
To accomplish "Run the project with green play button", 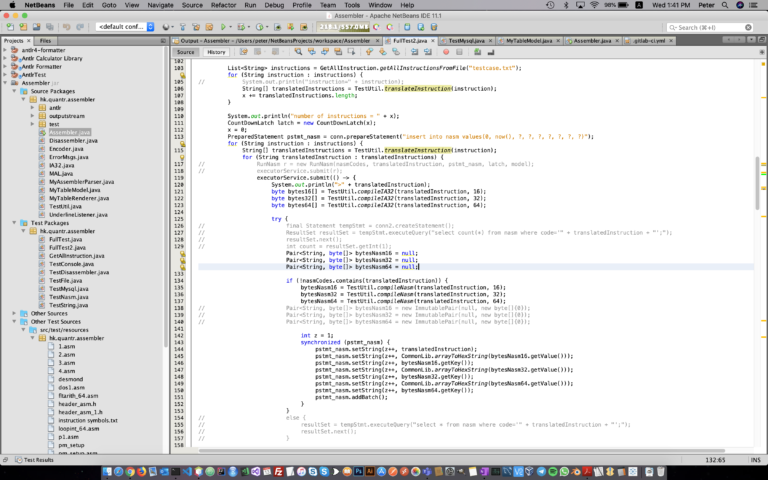I will [223, 27].
